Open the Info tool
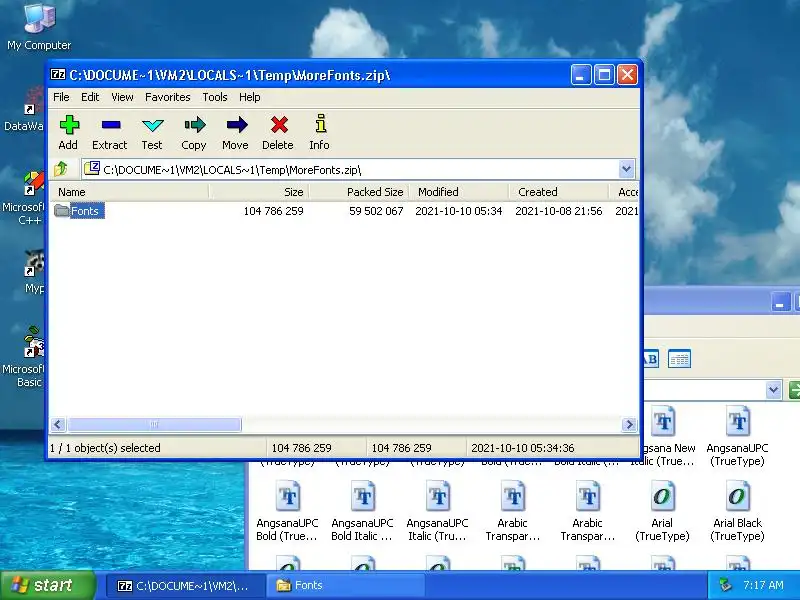 (320, 132)
